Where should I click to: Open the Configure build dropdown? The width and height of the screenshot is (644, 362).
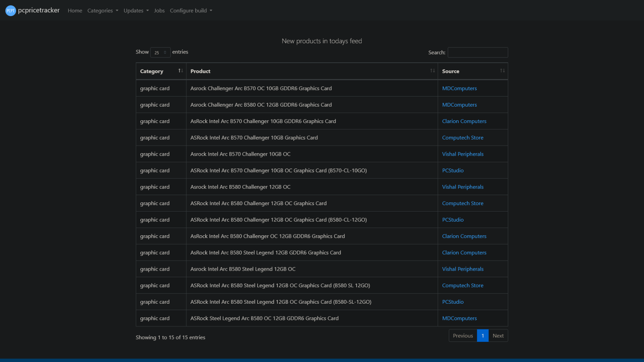[191, 10]
